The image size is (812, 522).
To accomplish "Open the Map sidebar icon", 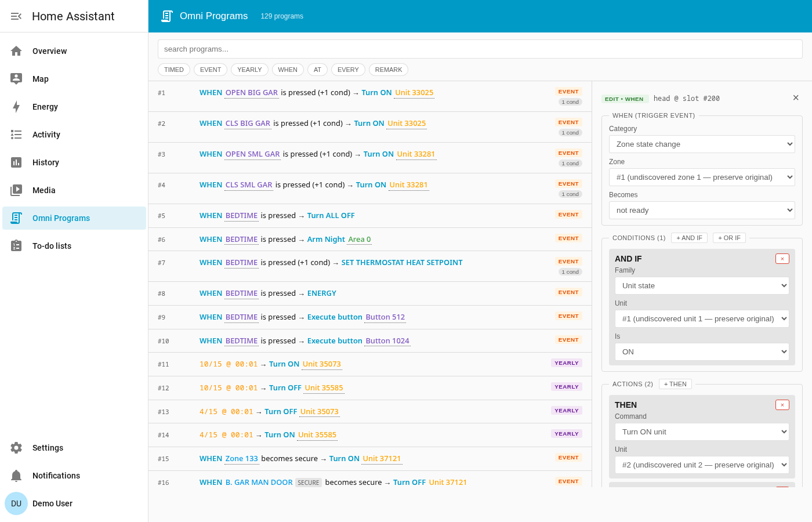I will click(x=16, y=79).
